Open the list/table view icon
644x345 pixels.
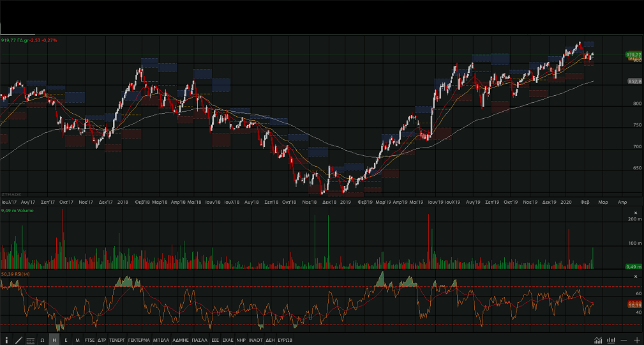[30, 340]
